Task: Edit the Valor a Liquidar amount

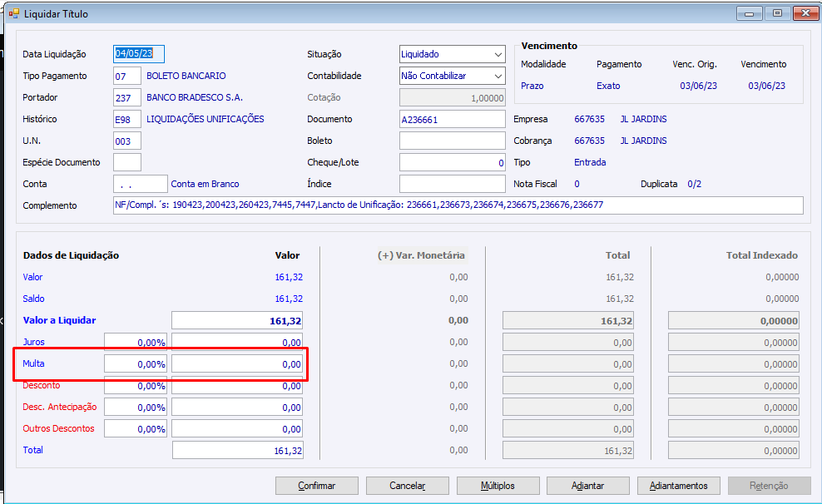Action: coord(237,321)
